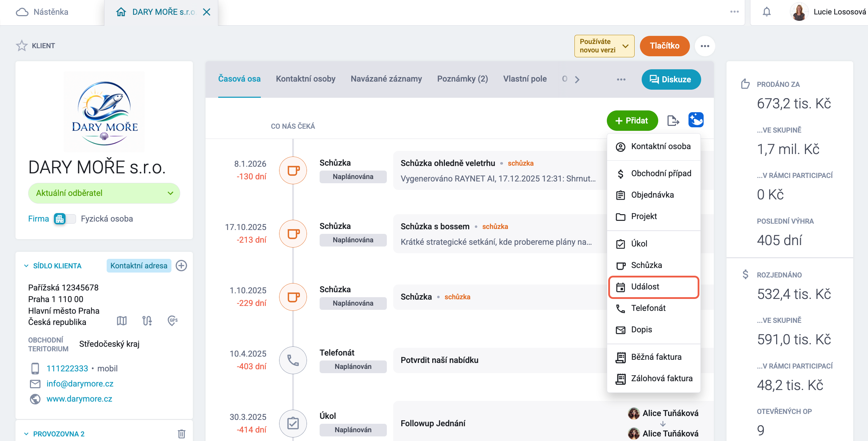Choose Zálohová faktura from add menu
Image resolution: width=868 pixels, height=441 pixels.
tap(654, 378)
